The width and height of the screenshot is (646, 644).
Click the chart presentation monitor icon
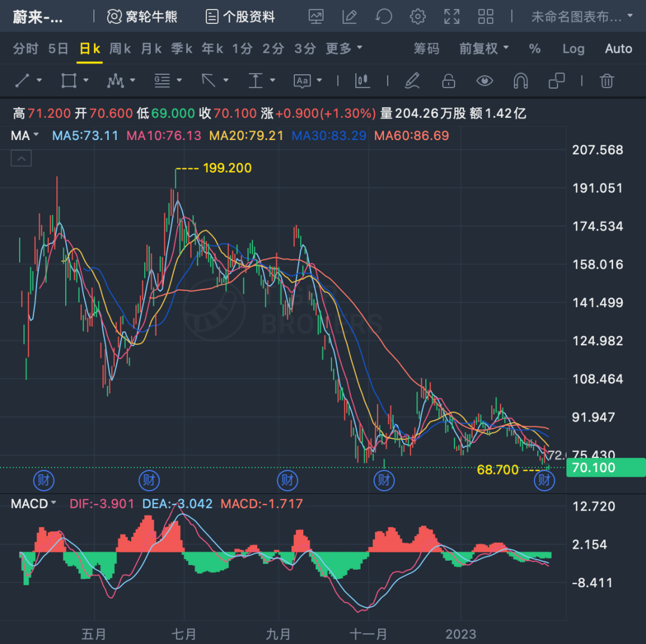click(x=316, y=17)
